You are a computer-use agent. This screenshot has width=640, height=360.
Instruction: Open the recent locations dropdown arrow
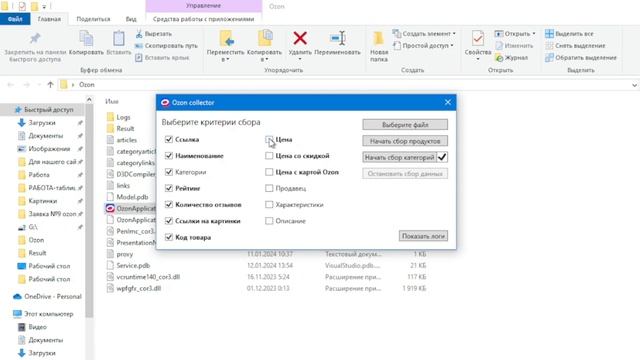pos(39,85)
